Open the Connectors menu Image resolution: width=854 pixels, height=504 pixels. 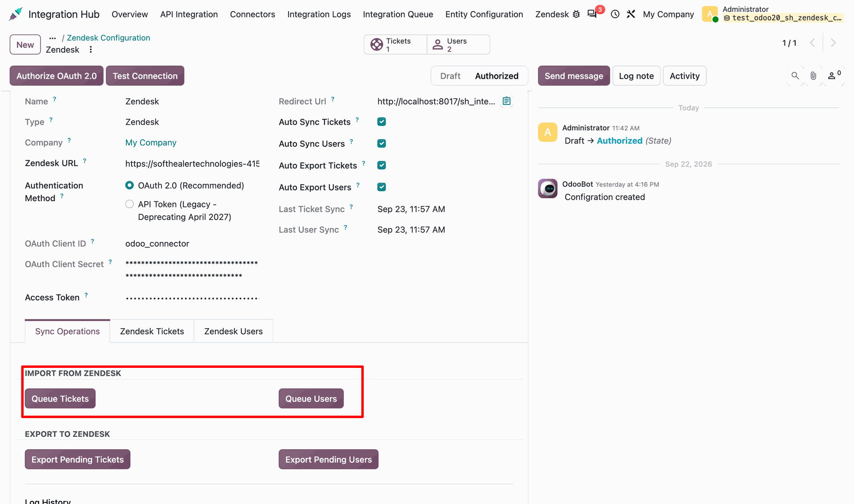pyautogui.click(x=252, y=14)
